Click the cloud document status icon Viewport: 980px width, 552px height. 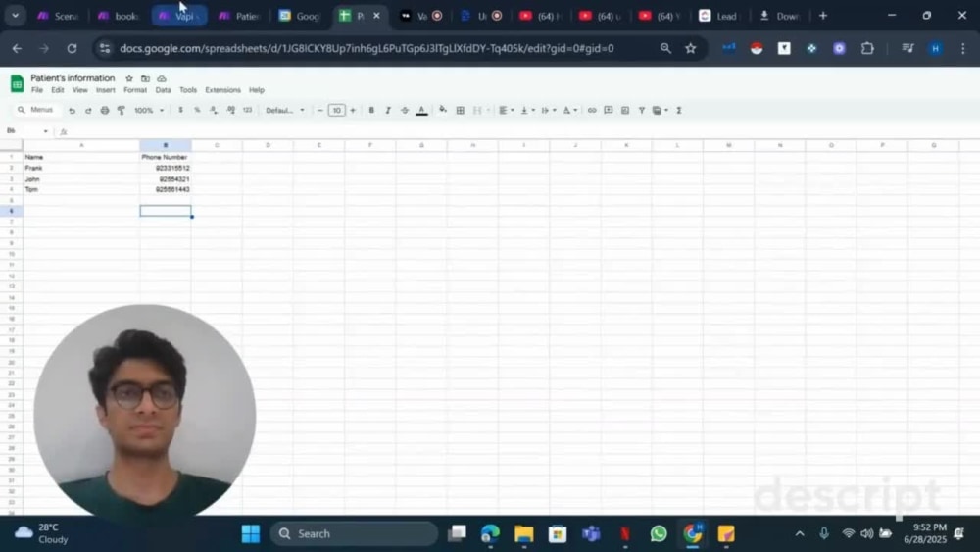[x=162, y=78]
